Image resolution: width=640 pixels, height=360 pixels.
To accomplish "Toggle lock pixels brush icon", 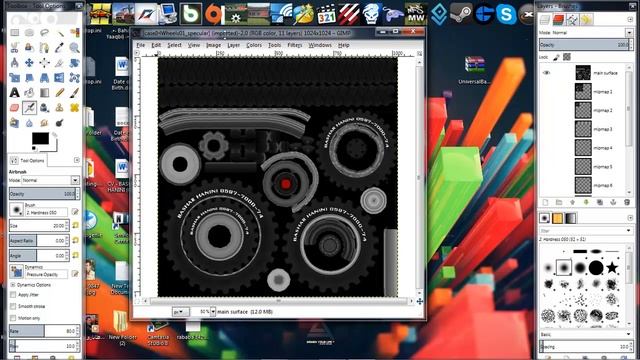I will 557,57.
